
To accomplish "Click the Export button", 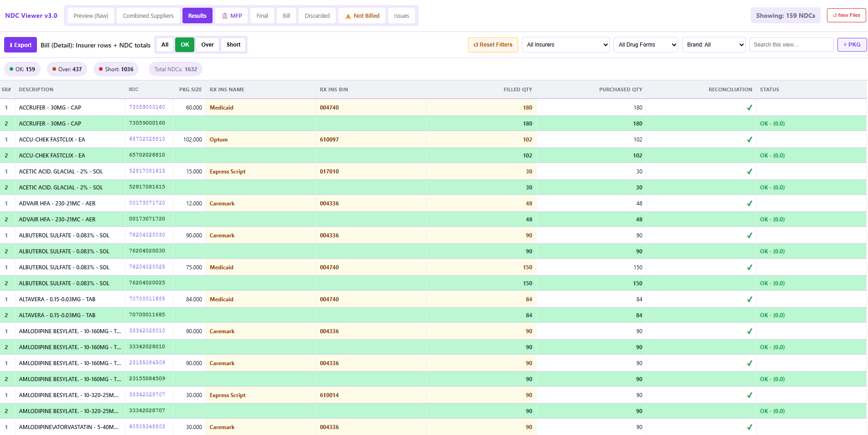I will [x=21, y=45].
